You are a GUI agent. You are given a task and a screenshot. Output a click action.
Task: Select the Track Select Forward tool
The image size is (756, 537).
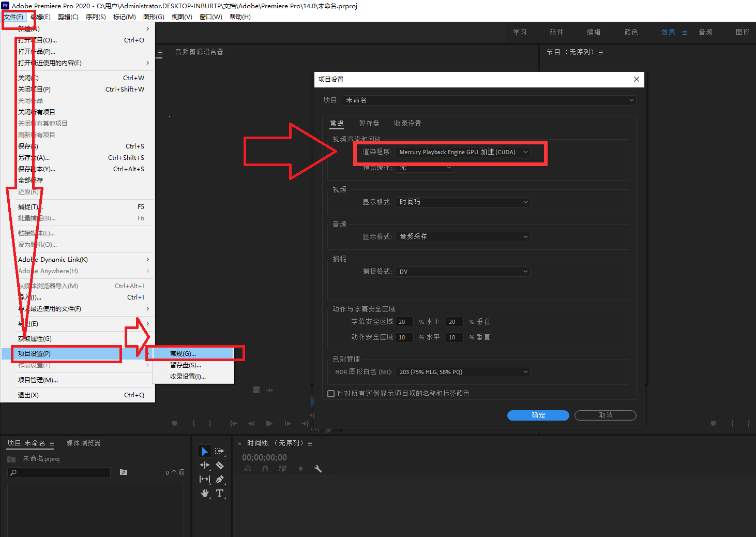click(220, 451)
